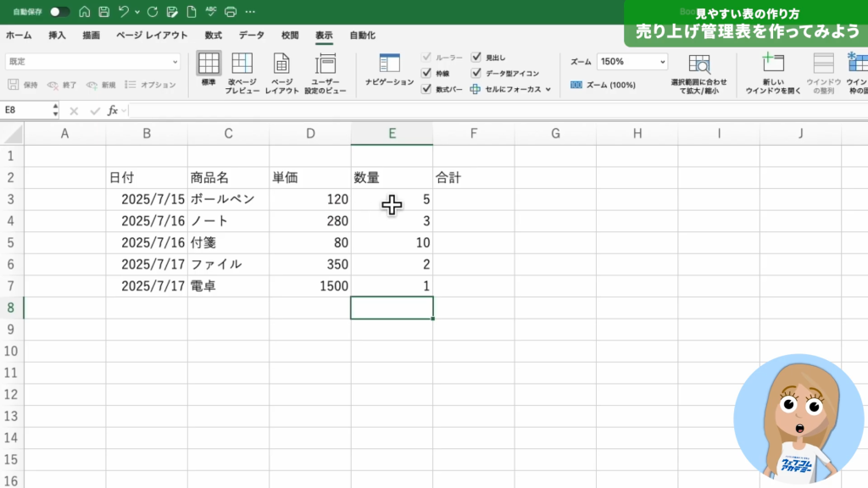The image size is (868, 488).
Task: Click the spell check ABC icon
Action: click(210, 12)
